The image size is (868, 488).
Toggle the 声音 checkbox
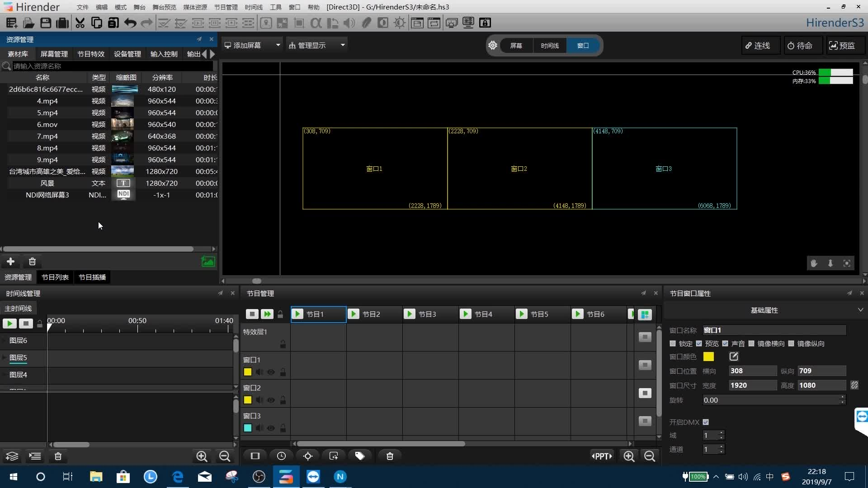tap(725, 344)
